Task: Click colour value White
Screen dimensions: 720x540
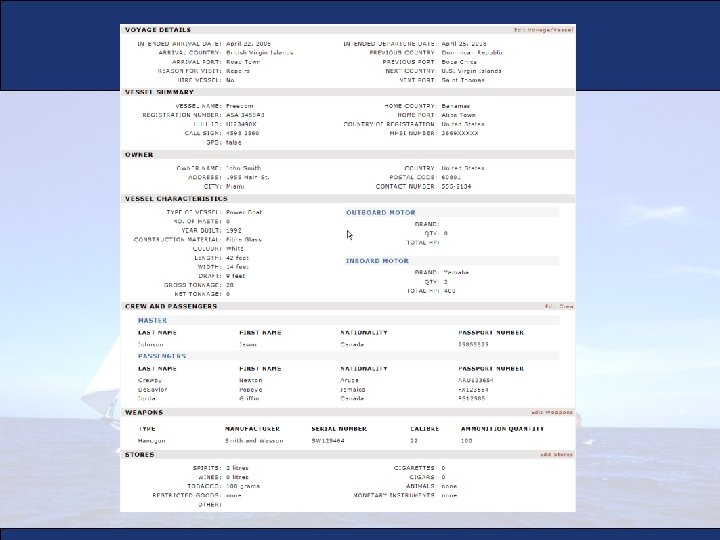Action: pyautogui.click(x=235, y=249)
